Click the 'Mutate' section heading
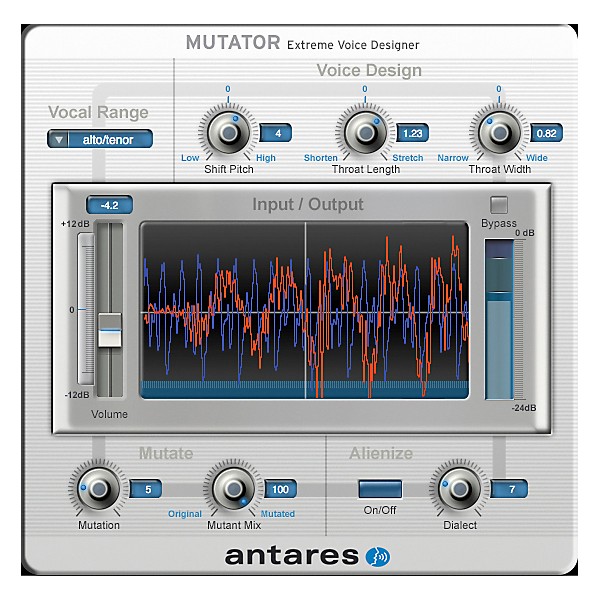 [x=166, y=453]
